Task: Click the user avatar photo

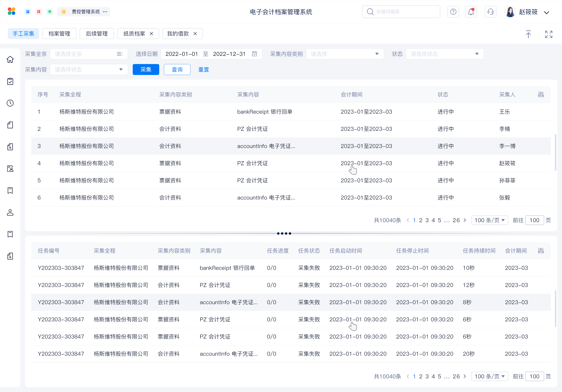Action: 510,12
